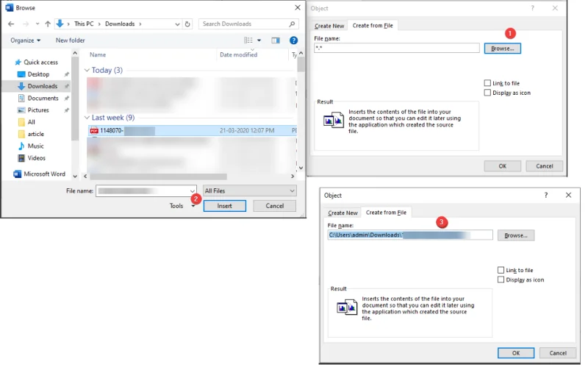This screenshot has width=588, height=367.
Task: Click the Downloads icon in address bar
Action: pos(60,24)
